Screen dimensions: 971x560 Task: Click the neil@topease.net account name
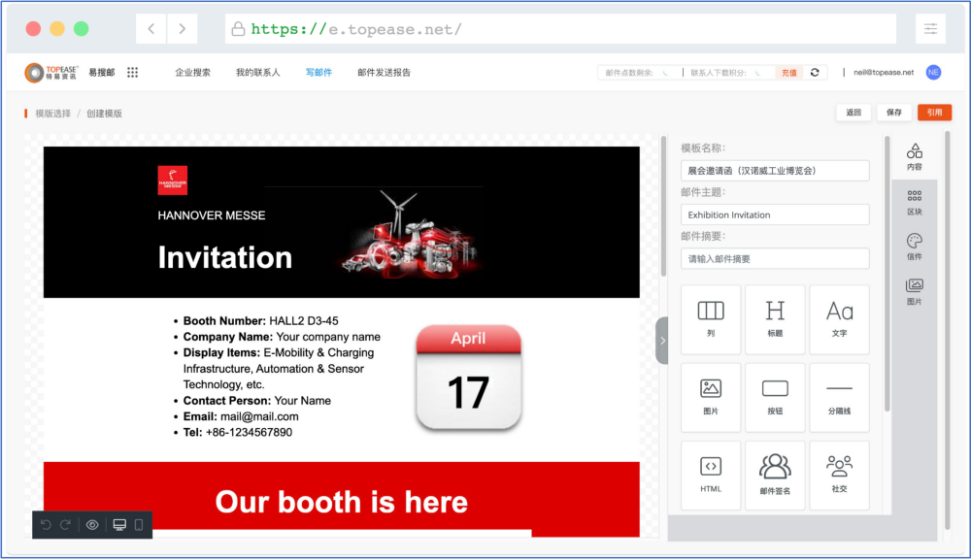point(883,73)
